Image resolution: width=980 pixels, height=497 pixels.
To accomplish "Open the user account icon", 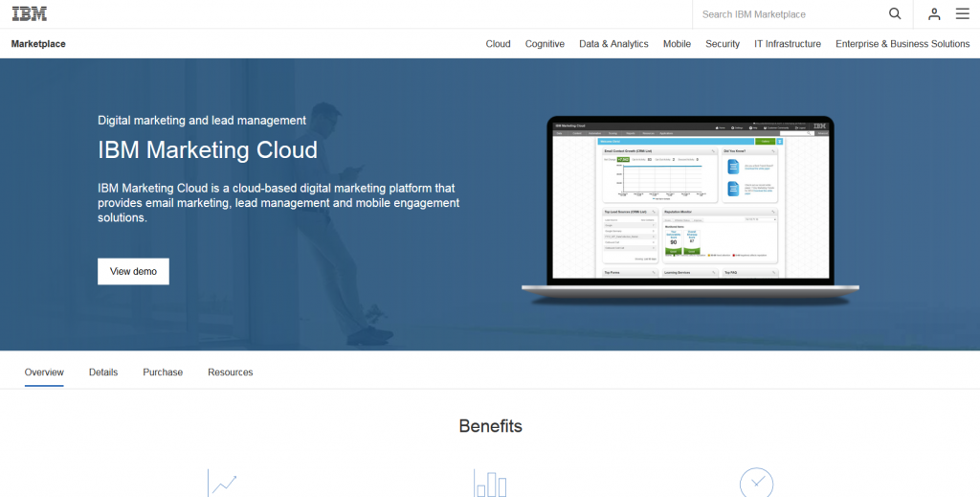I will pos(934,13).
